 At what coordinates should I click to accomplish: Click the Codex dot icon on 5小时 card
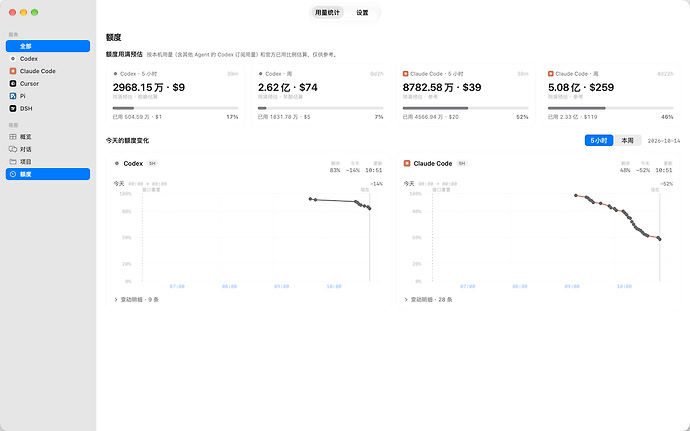115,74
